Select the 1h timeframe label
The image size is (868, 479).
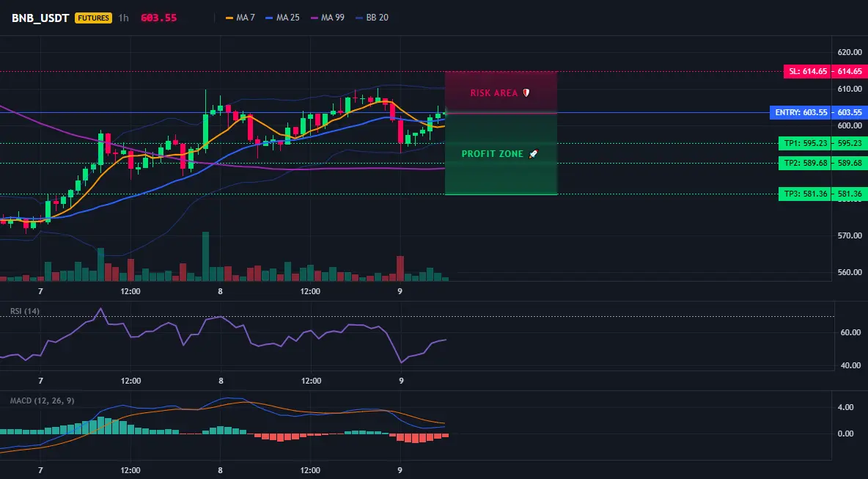(x=123, y=18)
